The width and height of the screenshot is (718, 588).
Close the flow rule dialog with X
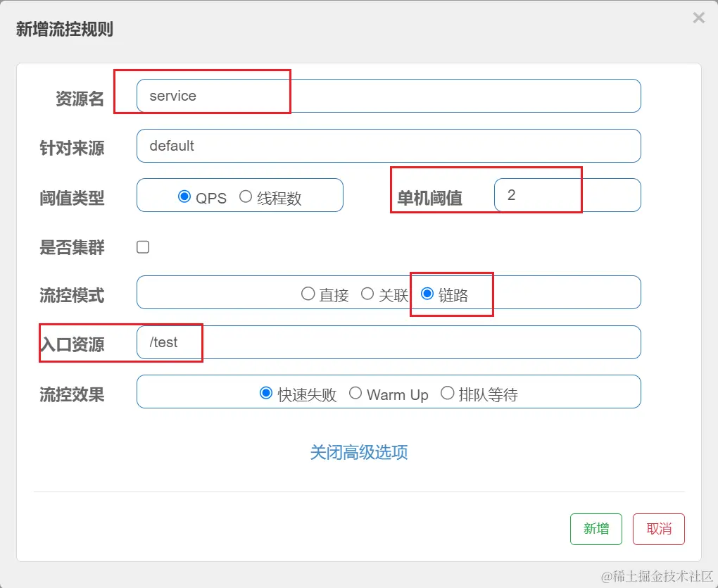698,18
